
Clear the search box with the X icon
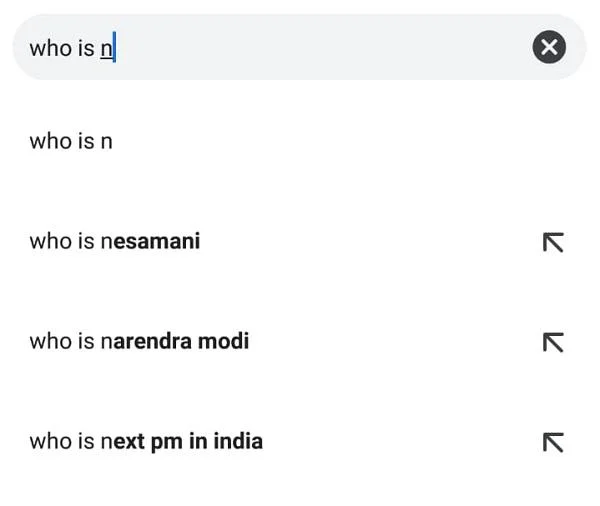point(549,47)
